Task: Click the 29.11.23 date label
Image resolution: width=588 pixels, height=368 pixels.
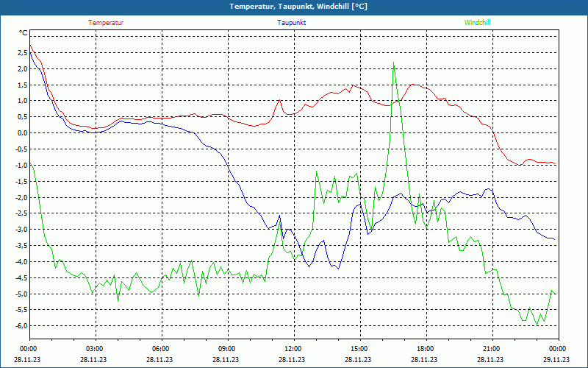Action: 556,359
